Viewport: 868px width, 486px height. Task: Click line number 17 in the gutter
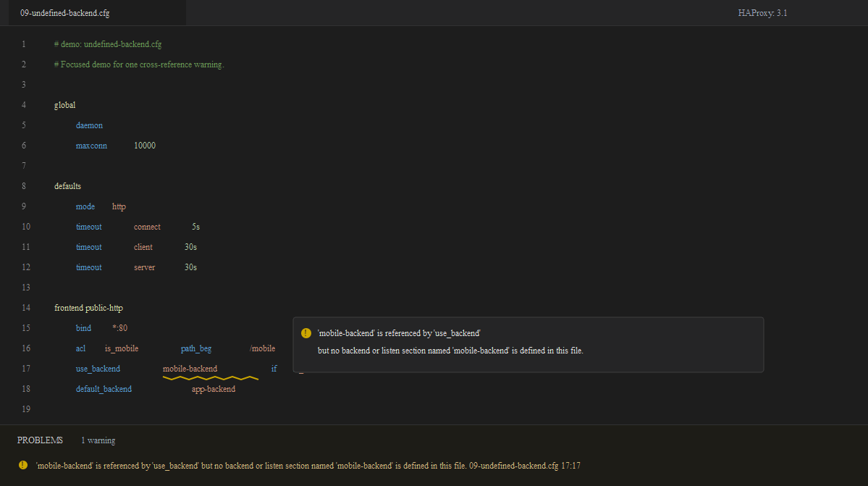[x=26, y=369]
